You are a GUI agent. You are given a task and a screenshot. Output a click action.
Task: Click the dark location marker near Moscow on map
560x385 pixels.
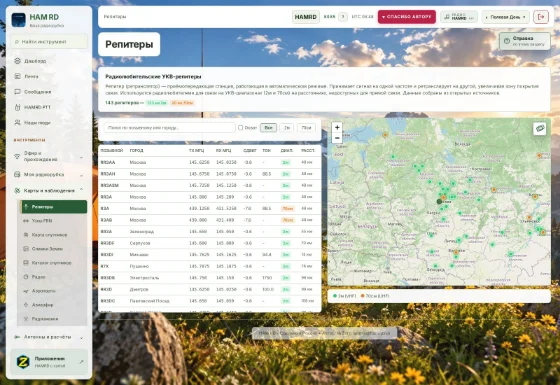coord(439,201)
